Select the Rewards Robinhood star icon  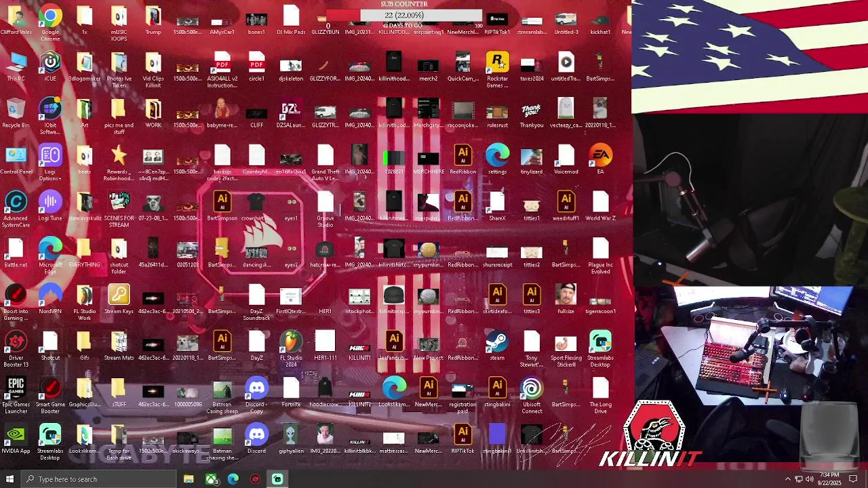pos(119,163)
